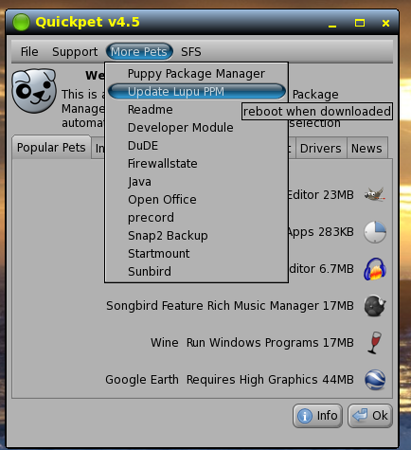Click the Audacity headphones icon
This screenshot has width=411, height=450.
click(375, 269)
